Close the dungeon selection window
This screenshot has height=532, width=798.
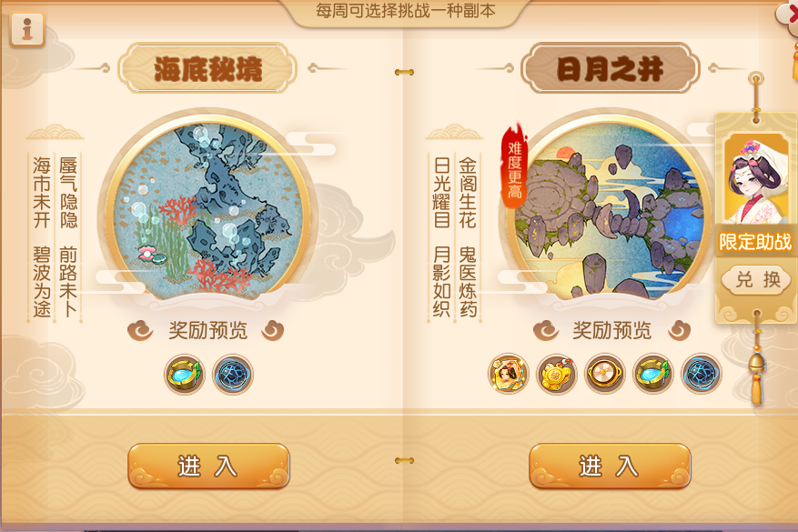click(789, 14)
